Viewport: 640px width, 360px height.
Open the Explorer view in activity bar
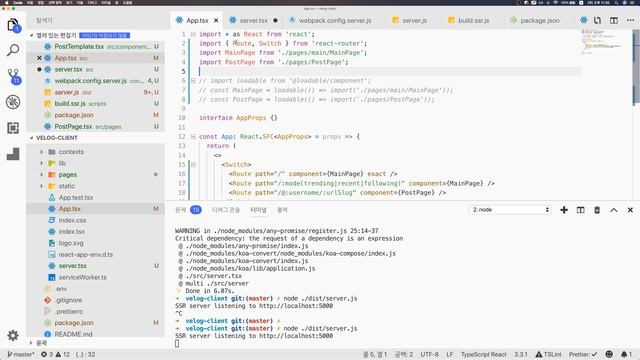[x=13, y=25]
